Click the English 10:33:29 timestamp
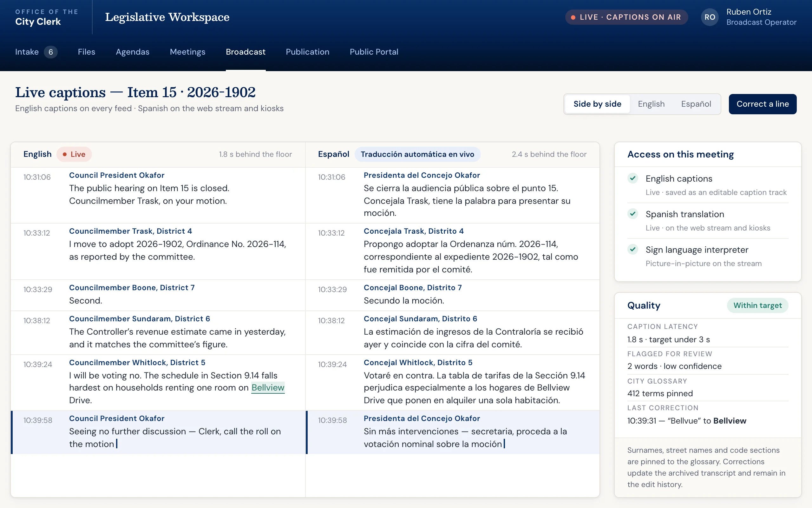This screenshot has width=812, height=508. coord(37,289)
